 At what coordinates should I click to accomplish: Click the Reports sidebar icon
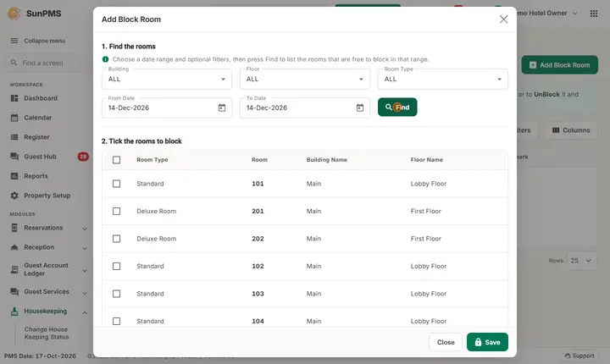point(14,176)
